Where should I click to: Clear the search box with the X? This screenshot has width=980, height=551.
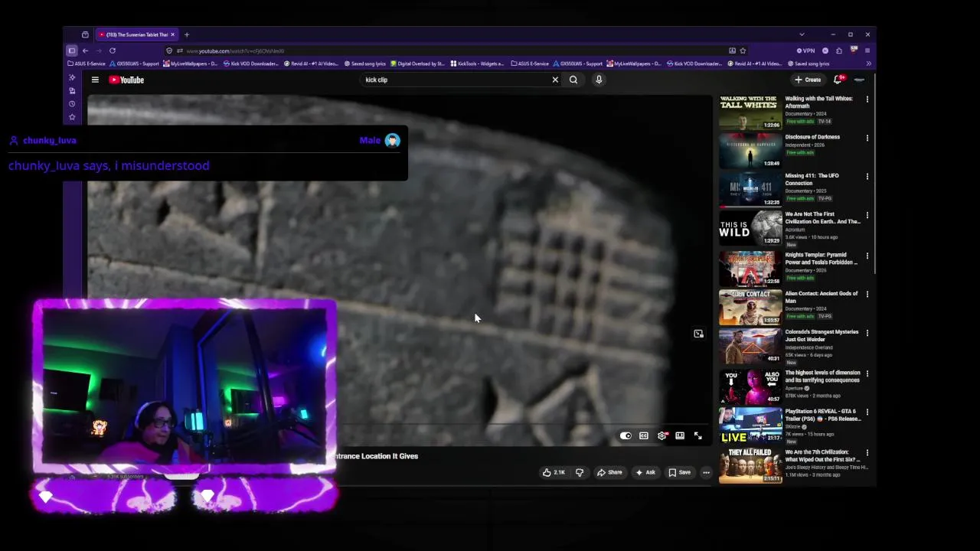(x=555, y=80)
